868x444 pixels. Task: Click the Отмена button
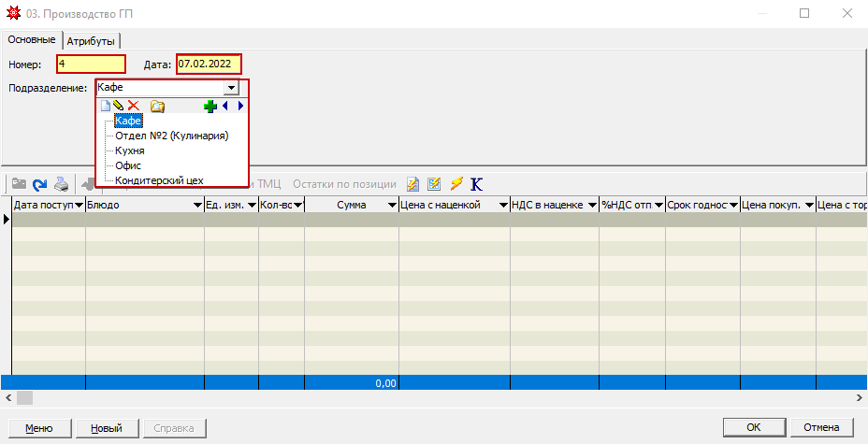pos(821,428)
